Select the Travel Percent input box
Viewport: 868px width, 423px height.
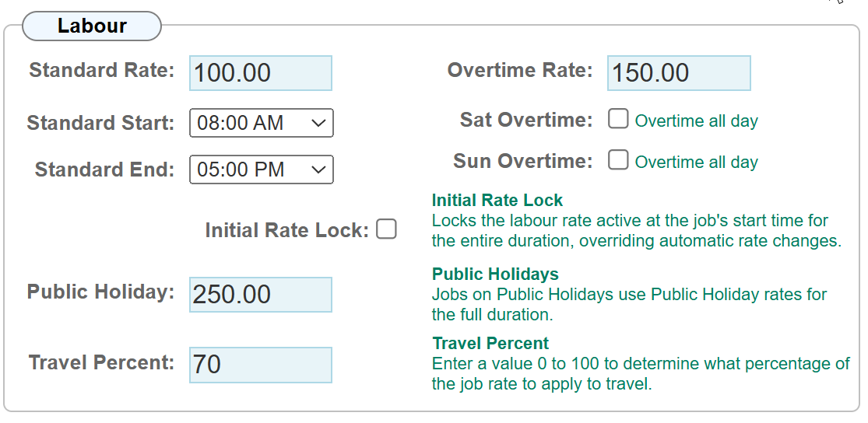tap(260, 365)
